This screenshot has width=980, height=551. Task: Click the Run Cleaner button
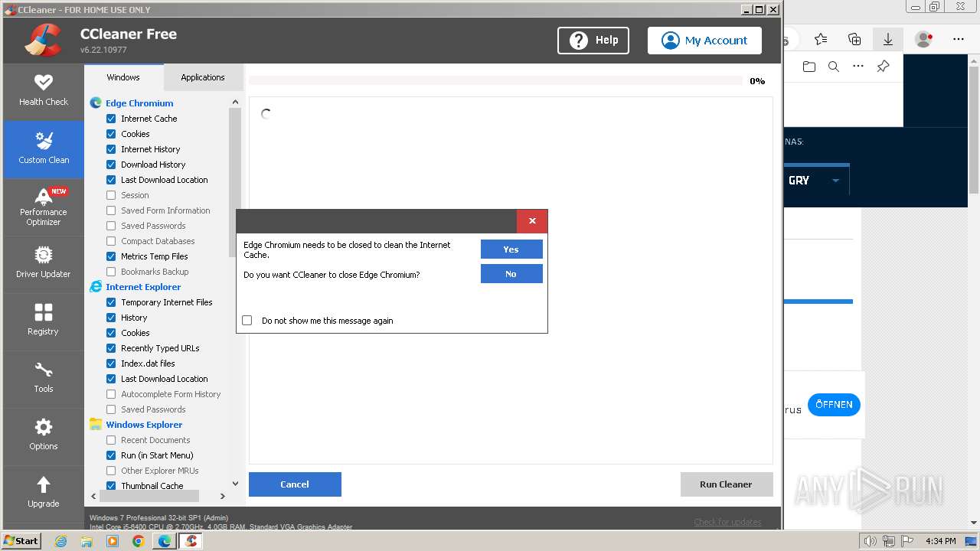click(x=726, y=484)
